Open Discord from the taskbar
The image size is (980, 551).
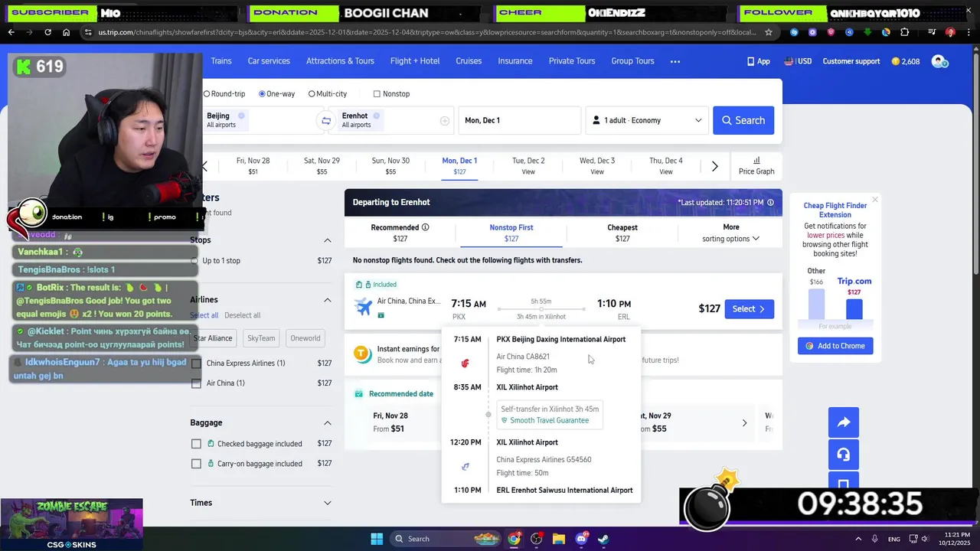point(581,539)
